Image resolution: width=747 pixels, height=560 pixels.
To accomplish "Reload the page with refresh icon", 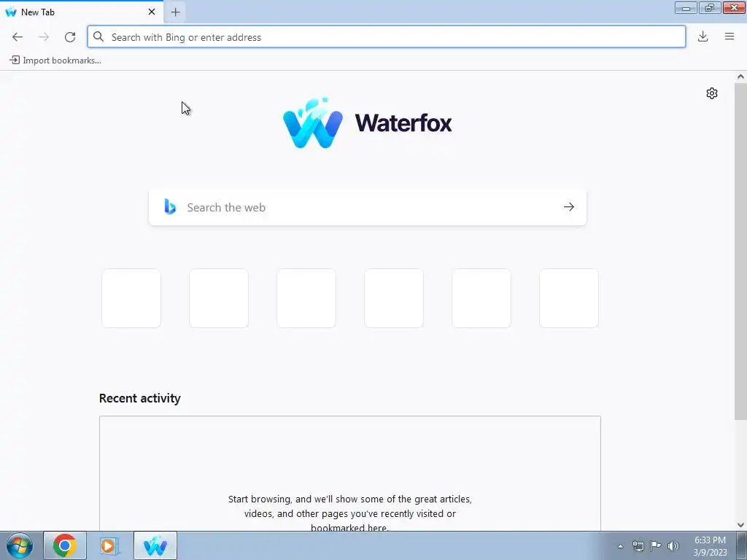I will [70, 37].
